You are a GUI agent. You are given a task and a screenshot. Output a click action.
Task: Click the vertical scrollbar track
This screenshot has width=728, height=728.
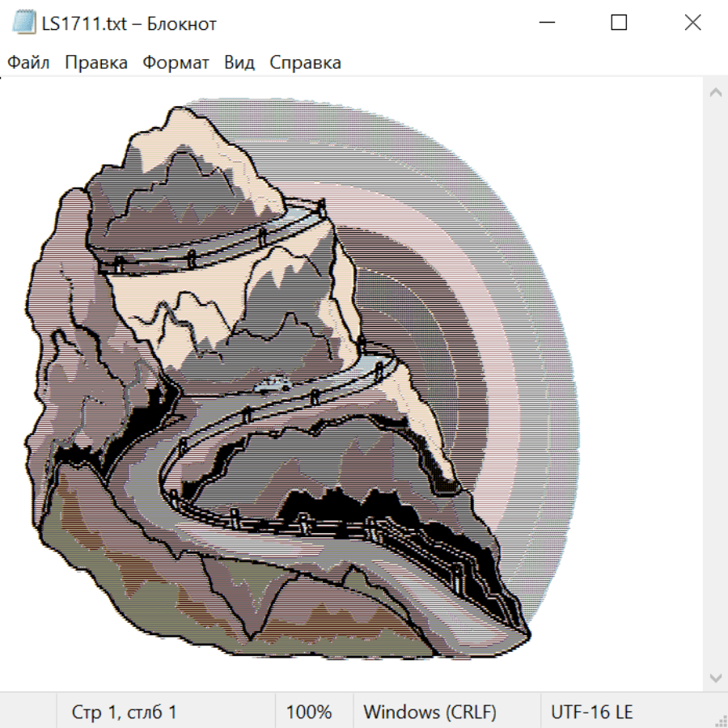(x=715, y=384)
